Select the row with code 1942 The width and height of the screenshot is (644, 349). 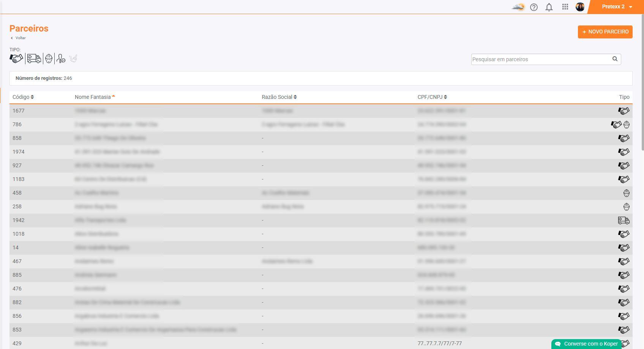click(x=321, y=220)
